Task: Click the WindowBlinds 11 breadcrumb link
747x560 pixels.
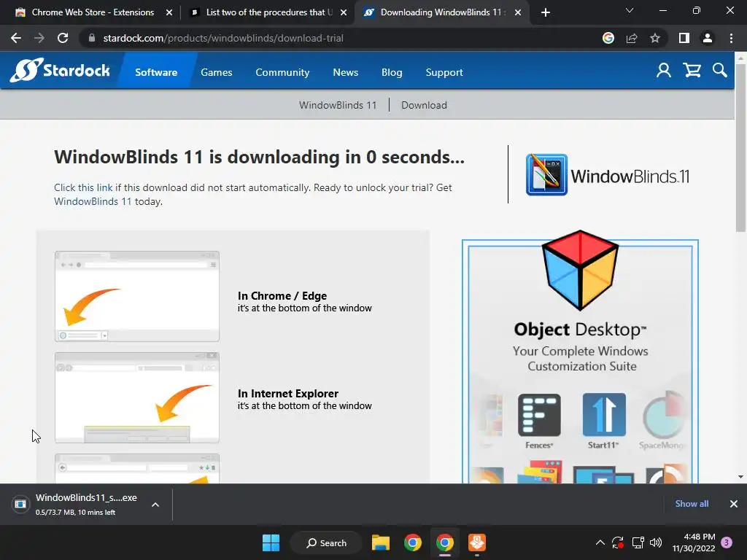Action: (x=338, y=105)
